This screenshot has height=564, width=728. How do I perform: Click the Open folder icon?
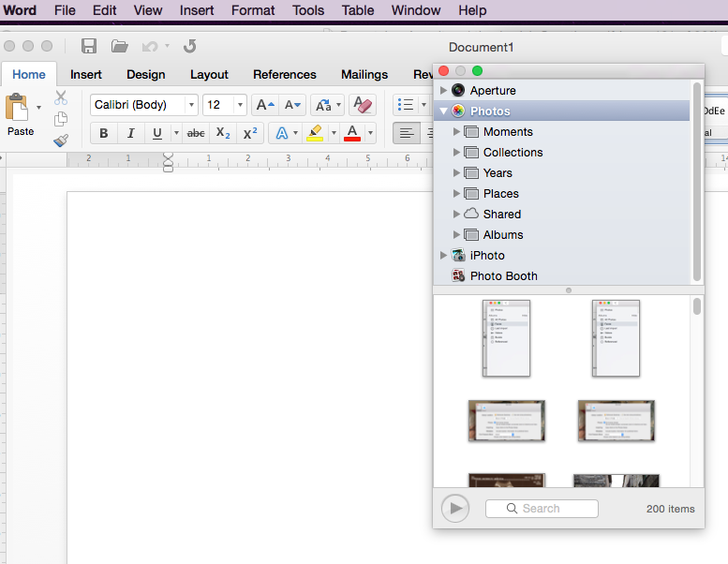(x=119, y=46)
